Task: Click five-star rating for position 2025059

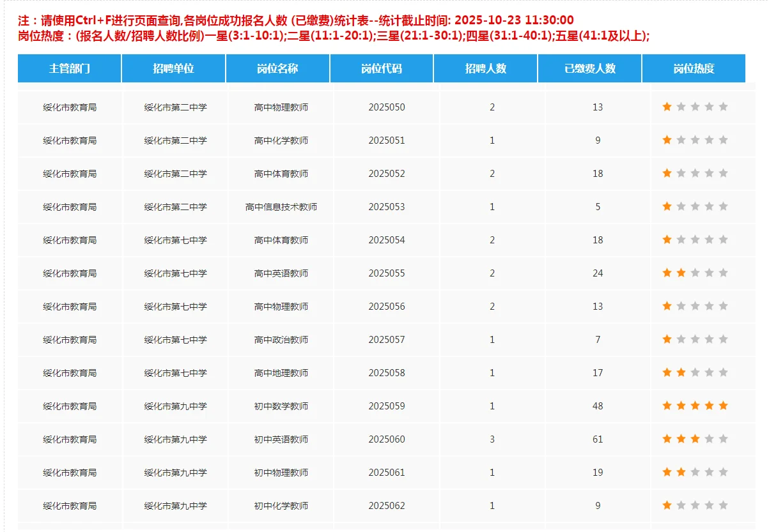Action: [x=695, y=406]
